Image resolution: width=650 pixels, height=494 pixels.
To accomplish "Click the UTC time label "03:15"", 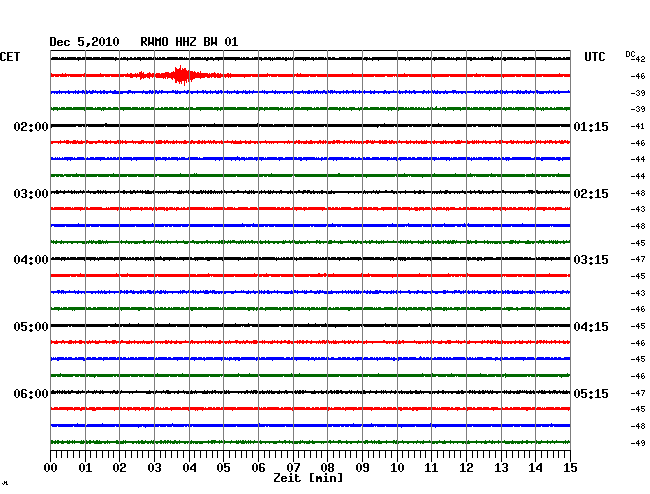I will 591,260.
